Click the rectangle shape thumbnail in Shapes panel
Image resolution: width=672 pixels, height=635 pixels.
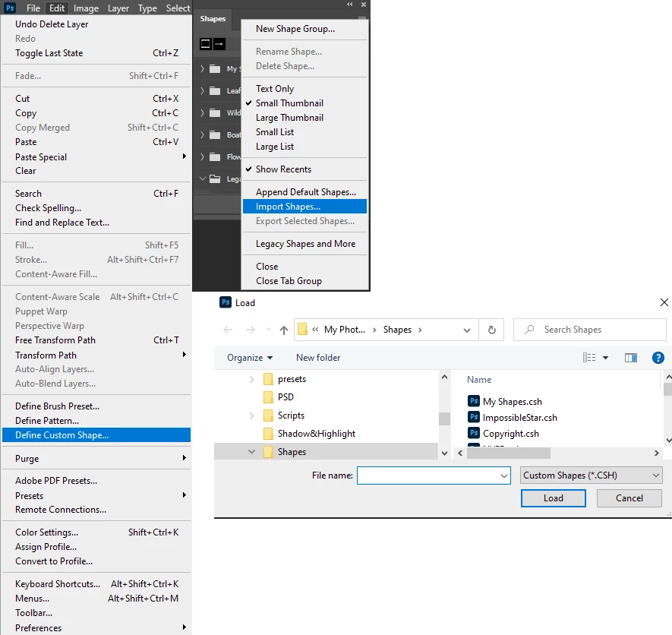pyautogui.click(x=206, y=44)
